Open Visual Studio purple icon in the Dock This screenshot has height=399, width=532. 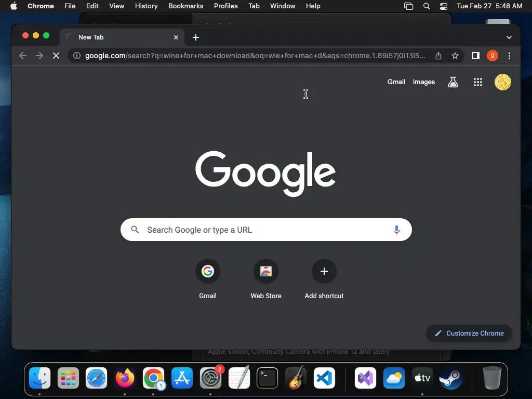365,378
